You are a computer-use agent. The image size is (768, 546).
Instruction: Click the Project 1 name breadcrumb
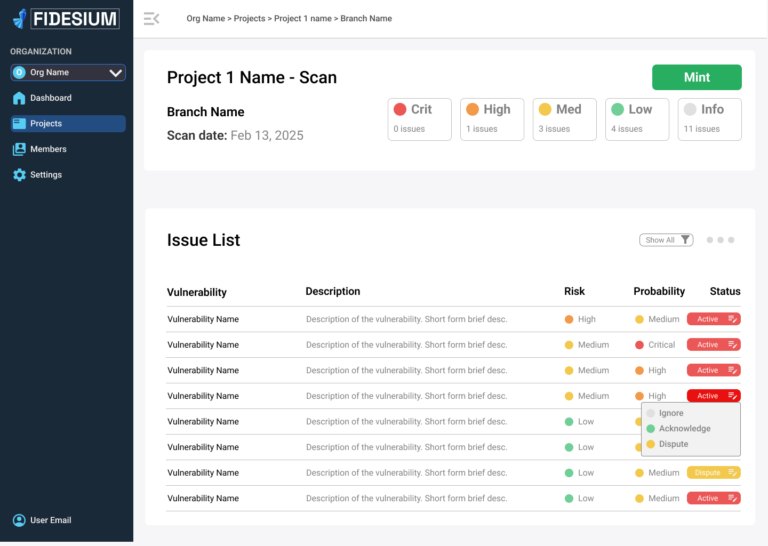303,19
